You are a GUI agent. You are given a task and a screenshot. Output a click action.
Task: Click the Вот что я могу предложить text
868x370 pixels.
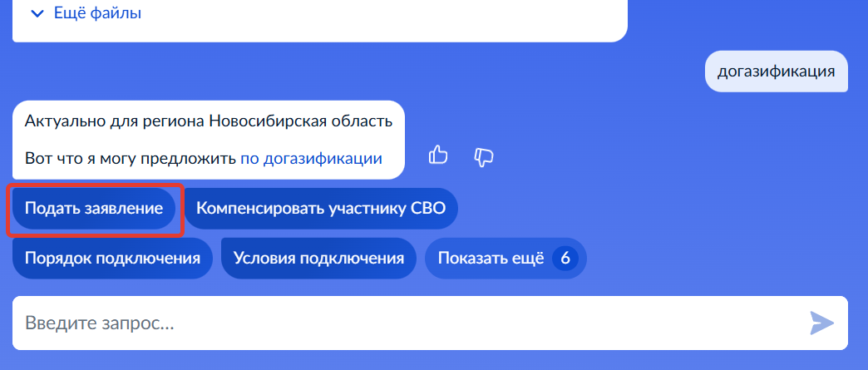[131, 159]
